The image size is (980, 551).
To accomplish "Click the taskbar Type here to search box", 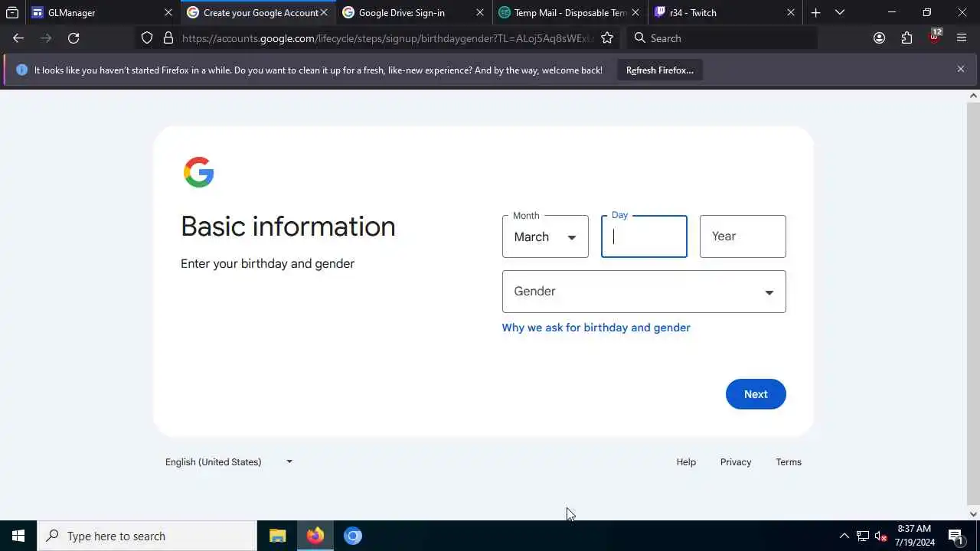I will pyautogui.click(x=147, y=536).
